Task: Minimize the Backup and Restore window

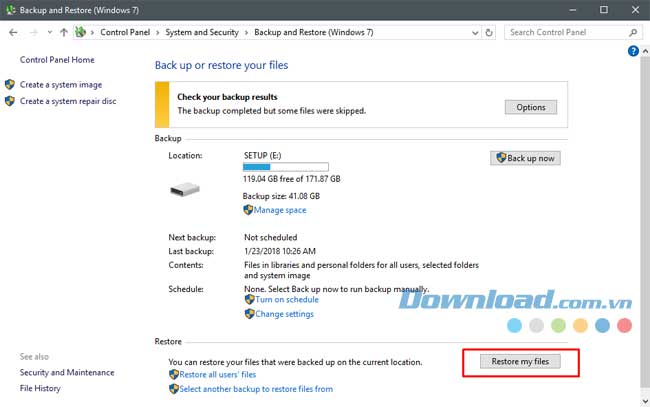Action: coord(573,10)
